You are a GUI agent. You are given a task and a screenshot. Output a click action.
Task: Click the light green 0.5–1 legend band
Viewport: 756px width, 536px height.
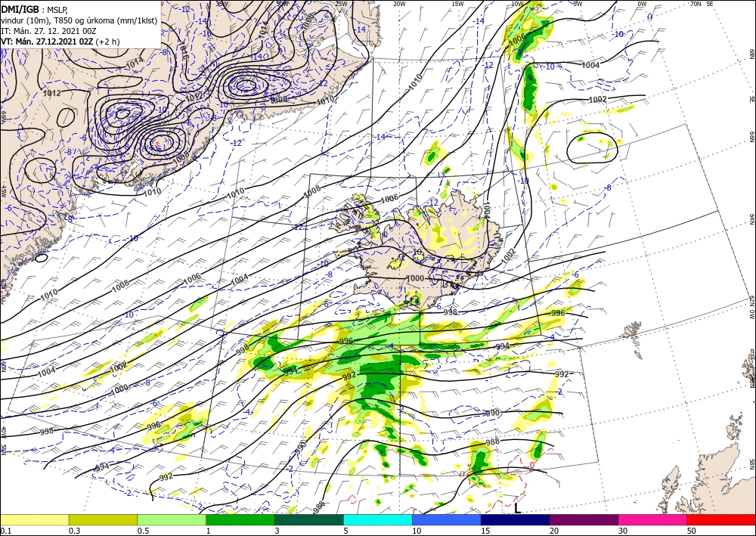172,519
